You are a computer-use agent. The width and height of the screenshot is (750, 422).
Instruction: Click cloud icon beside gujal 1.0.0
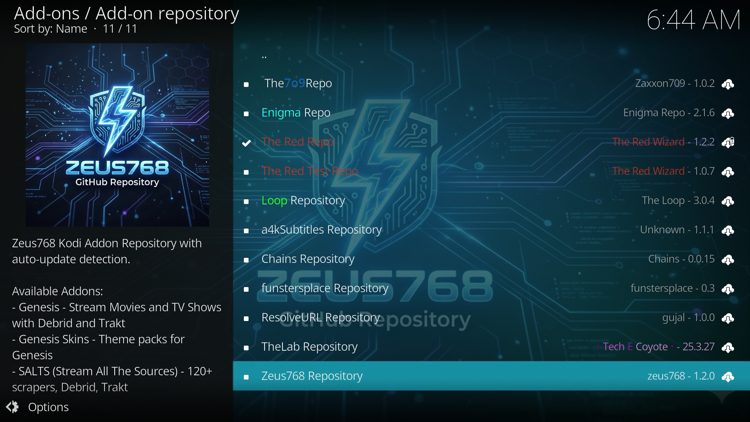pos(728,318)
